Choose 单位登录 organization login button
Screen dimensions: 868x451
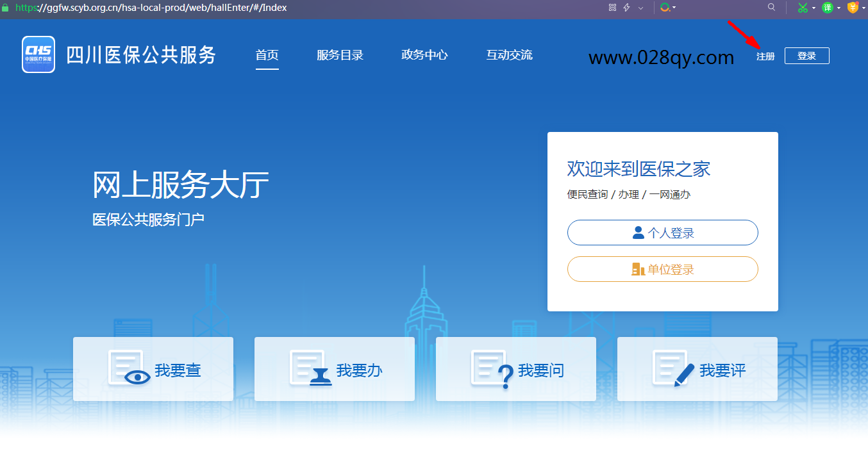coord(662,269)
